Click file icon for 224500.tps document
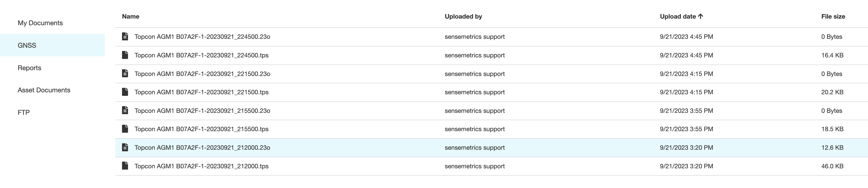The image size is (868, 188). point(125,55)
